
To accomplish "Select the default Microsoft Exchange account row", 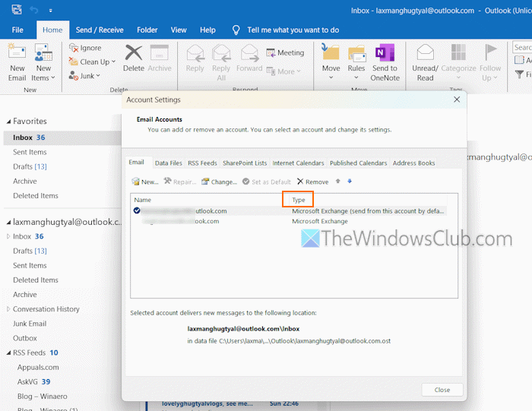I will 289,211.
